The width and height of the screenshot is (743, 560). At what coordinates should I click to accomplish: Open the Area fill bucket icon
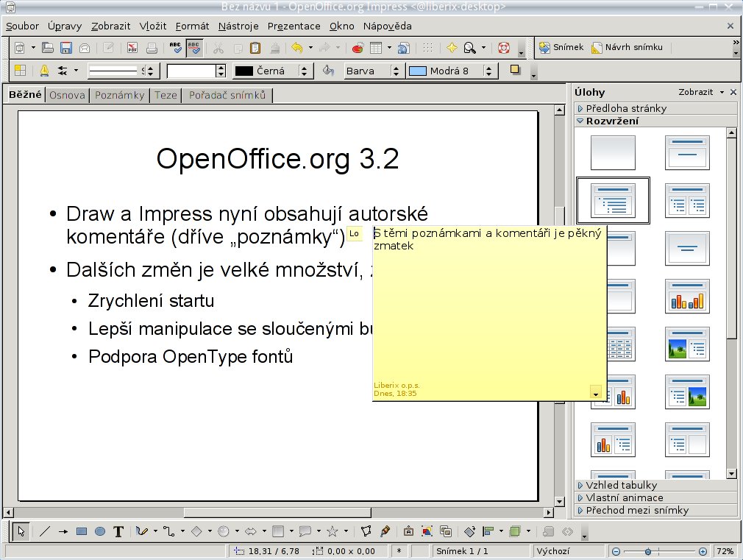[x=328, y=71]
